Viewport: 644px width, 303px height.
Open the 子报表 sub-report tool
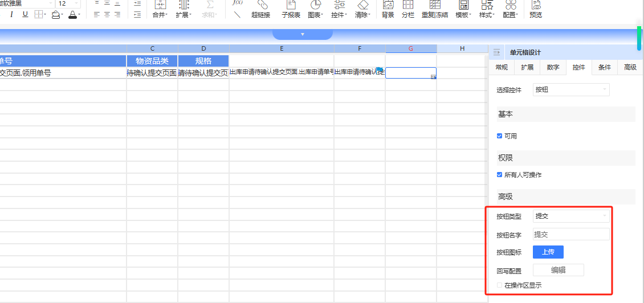[x=291, y=9]
